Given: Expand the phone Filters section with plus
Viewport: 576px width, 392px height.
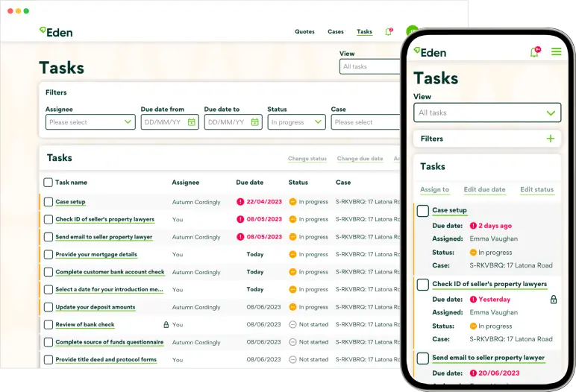Looking at the screenshot, I should point(551,139).
